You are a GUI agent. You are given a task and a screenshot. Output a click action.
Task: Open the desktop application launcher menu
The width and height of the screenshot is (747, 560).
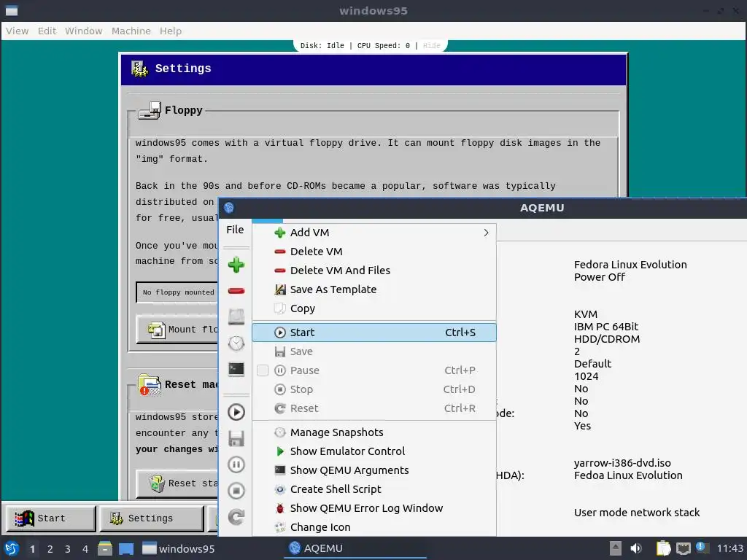click(12, 548)
